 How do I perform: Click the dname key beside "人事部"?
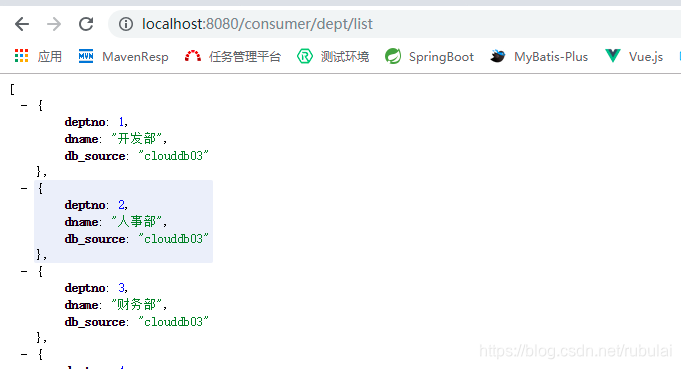click(x=82, y=222)
